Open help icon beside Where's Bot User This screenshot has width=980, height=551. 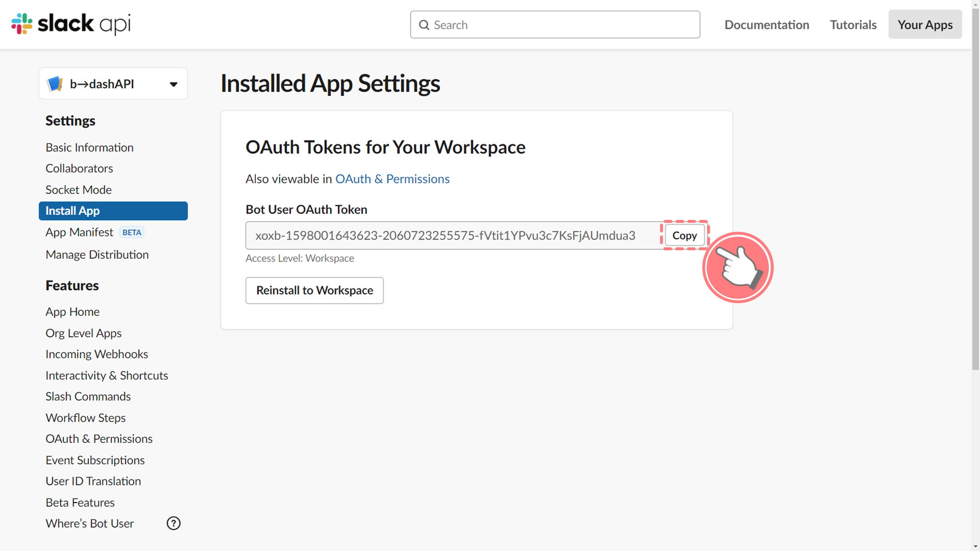click(x=173, y=523)
